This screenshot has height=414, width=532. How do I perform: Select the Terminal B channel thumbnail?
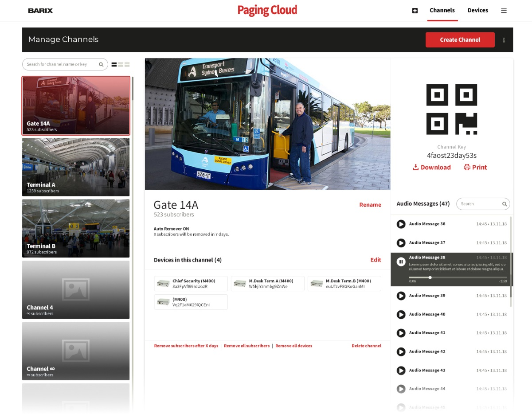pyautogui.click(x=75, y=228)
